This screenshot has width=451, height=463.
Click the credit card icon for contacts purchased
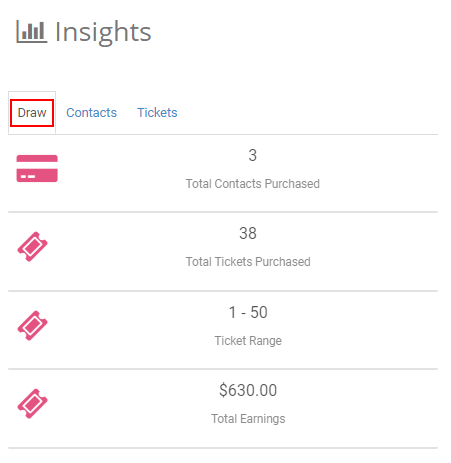click(x=37, y=168)
